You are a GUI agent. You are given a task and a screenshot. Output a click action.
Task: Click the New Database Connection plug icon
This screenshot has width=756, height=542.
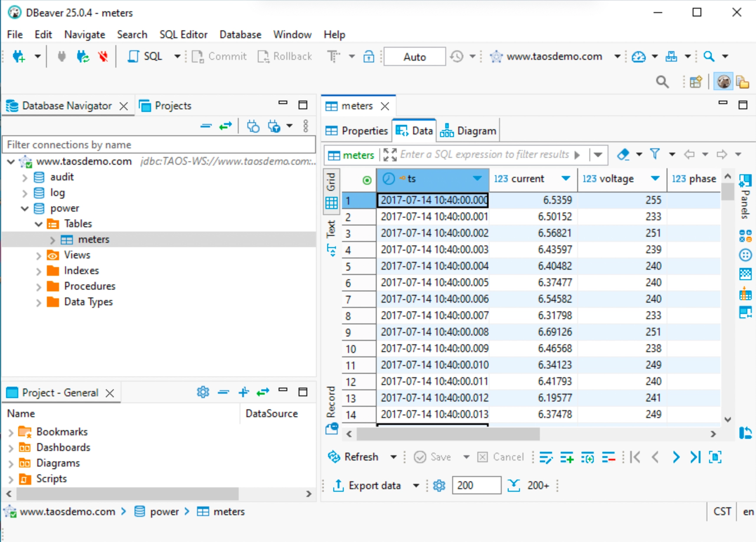pos(19,56)
